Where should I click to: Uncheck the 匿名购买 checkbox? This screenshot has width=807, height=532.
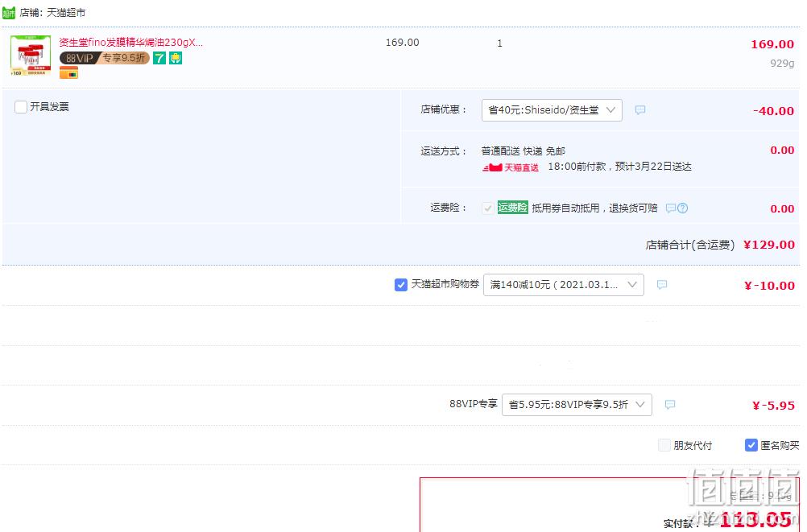pyautogui.click(x=751, y=445)
